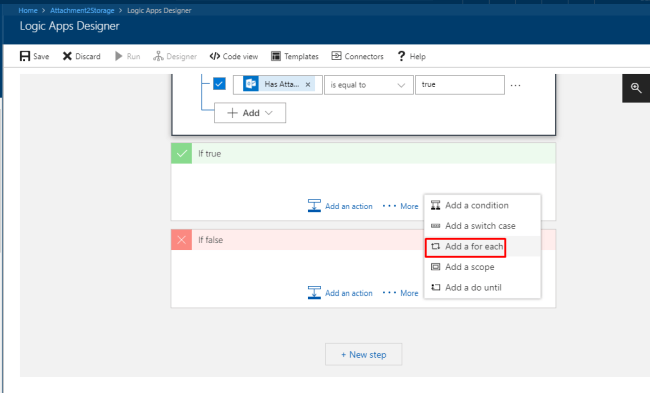Click the New step button
The height and width of the screenshot is (393, 650).
[x=364, y=354]
